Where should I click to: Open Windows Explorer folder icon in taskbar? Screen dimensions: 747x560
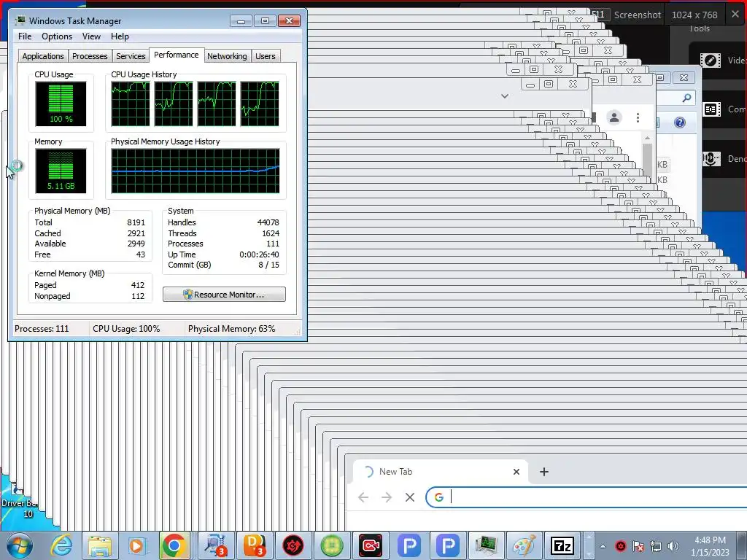pyautogui.click(x=99, y=545)
